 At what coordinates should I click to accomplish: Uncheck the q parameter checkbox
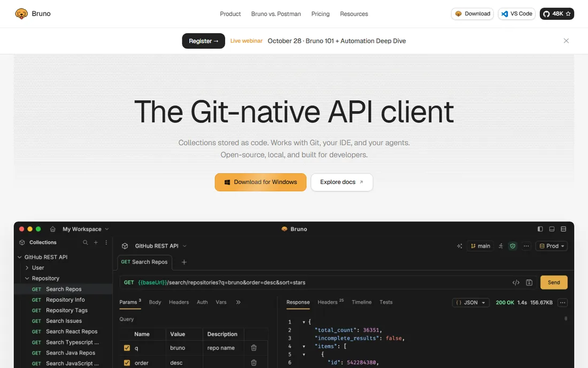pos(127,348)
